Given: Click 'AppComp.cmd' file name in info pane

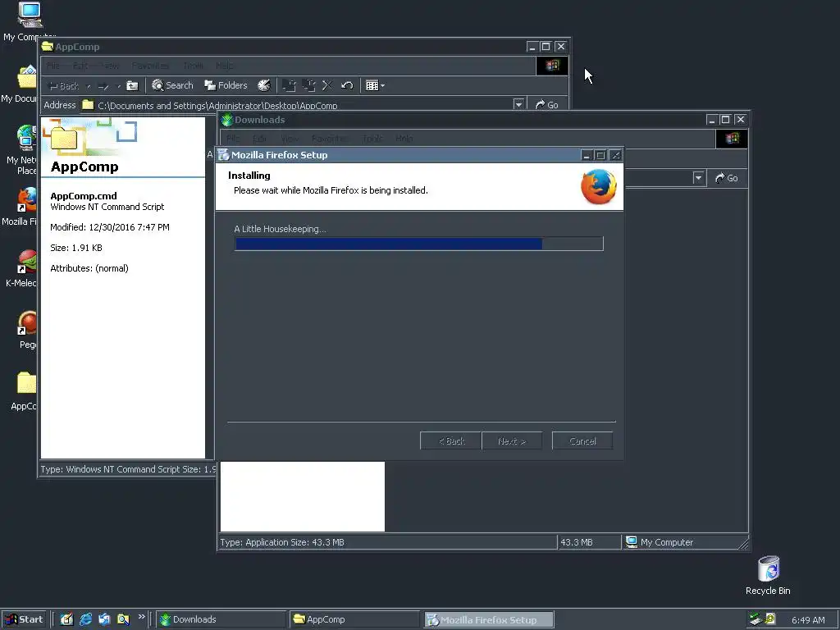Looking at the screenshot, I should pyautogui.click(x=84, y=196).
